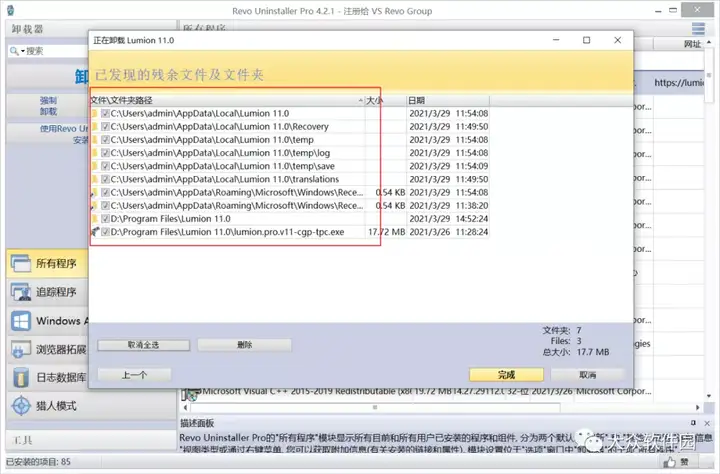This screenshot has height=474, width=720.
Task: Click 取消全选 to deselect all items
Action: pos(143,345)
